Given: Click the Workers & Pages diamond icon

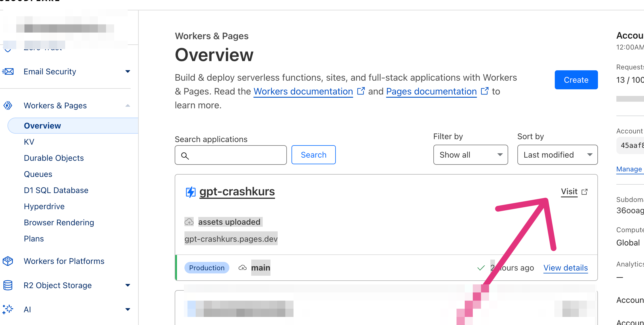Looking at the screenshot, I should coord(8,105).
